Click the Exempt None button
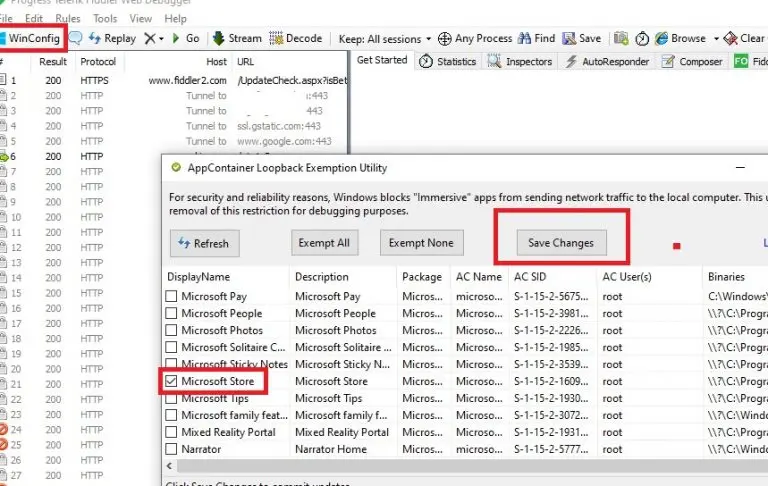Viewport: 768px width, 486px height. 421,243
